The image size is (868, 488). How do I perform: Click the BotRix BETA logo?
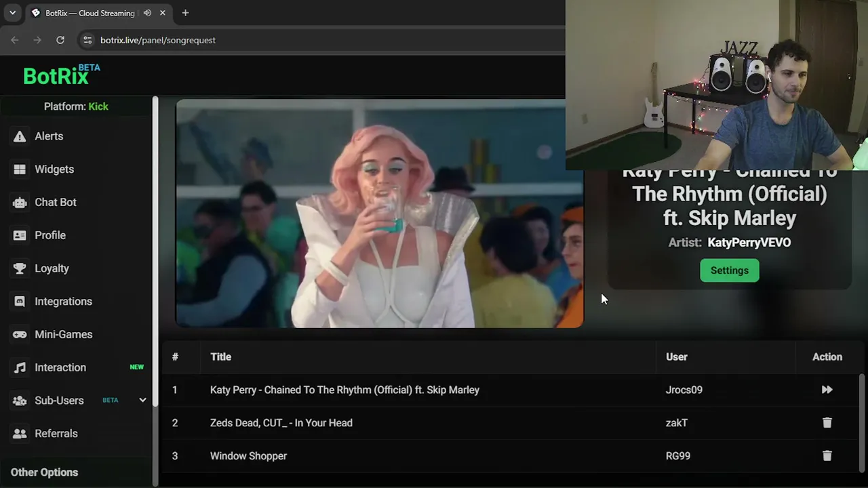click(62, 75)
